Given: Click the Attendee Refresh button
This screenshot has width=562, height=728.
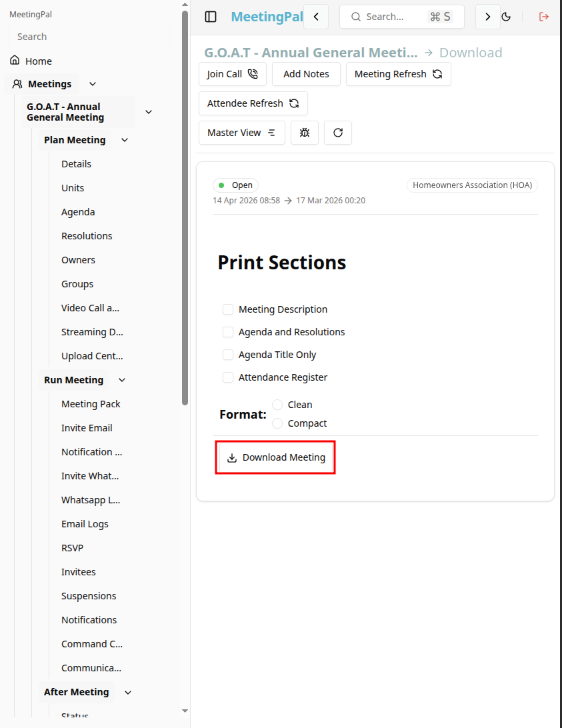Looking at the screenshot, I should click(x=253, y=103).
